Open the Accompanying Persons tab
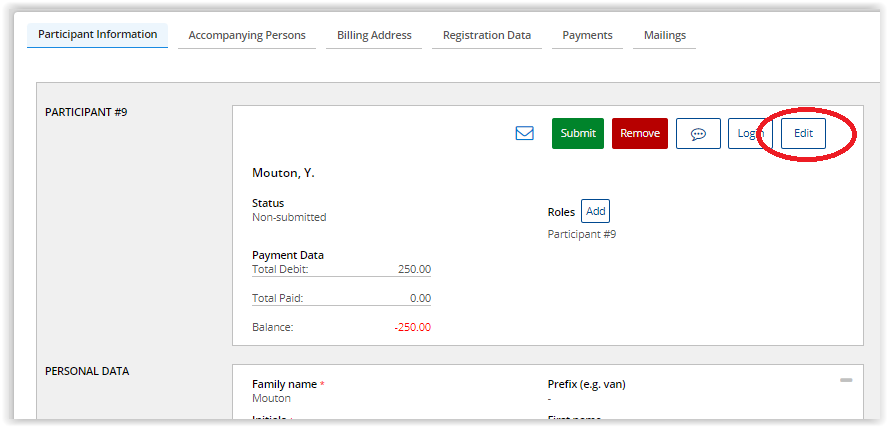The width and height of the screenshot is (888, 427). coord(247,36)
